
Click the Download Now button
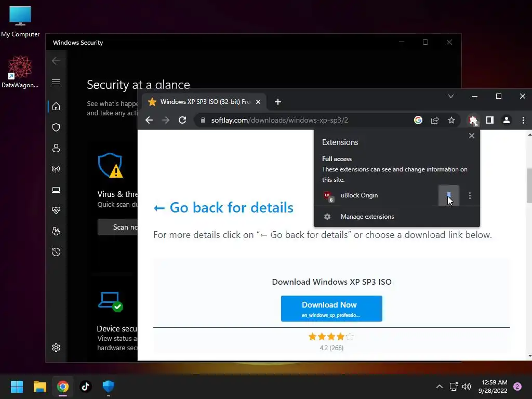pos(331,309)
